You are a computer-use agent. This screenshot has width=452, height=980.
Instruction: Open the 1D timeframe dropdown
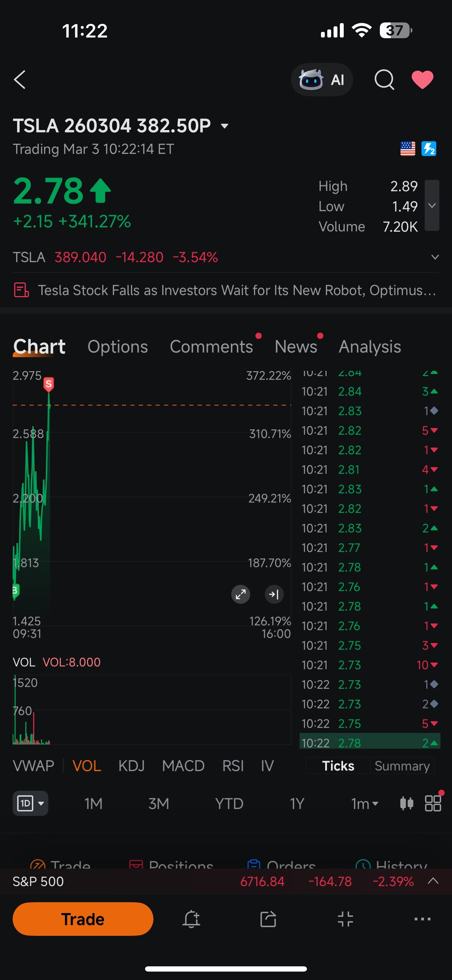(x=30, y=803)
